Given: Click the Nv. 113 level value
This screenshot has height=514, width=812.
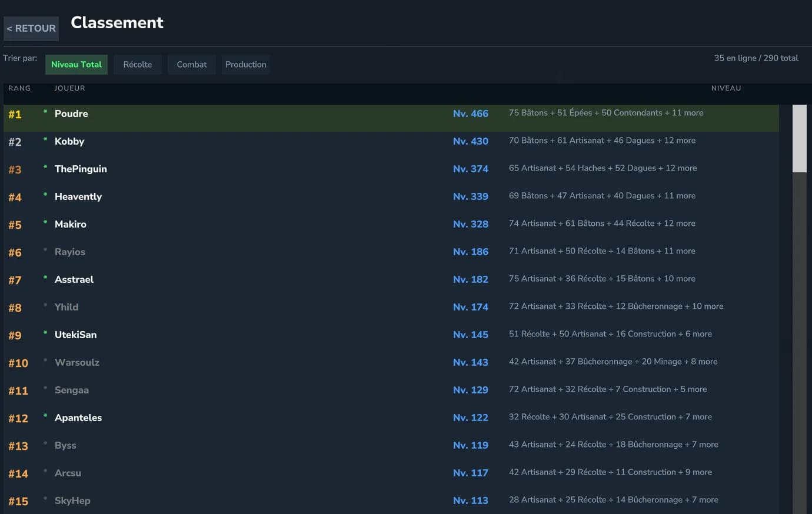Looking at the screenshot, I should tap(471, 500).
